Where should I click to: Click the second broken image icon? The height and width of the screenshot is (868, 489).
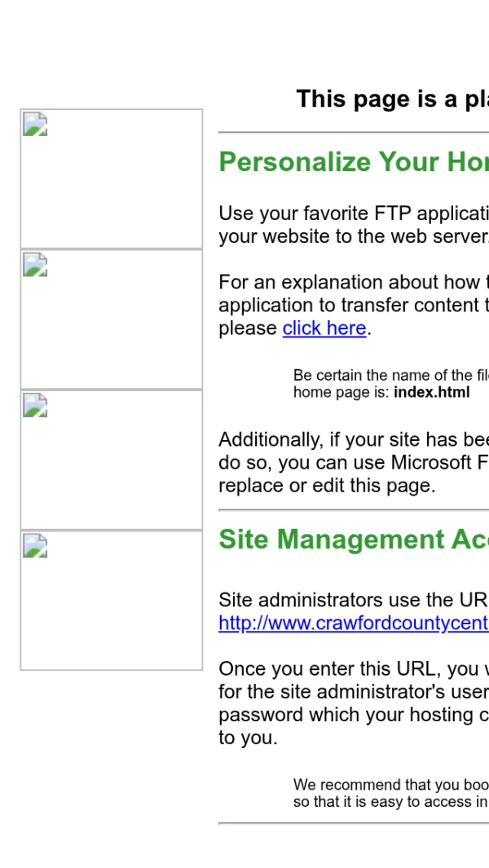(35, 265)
